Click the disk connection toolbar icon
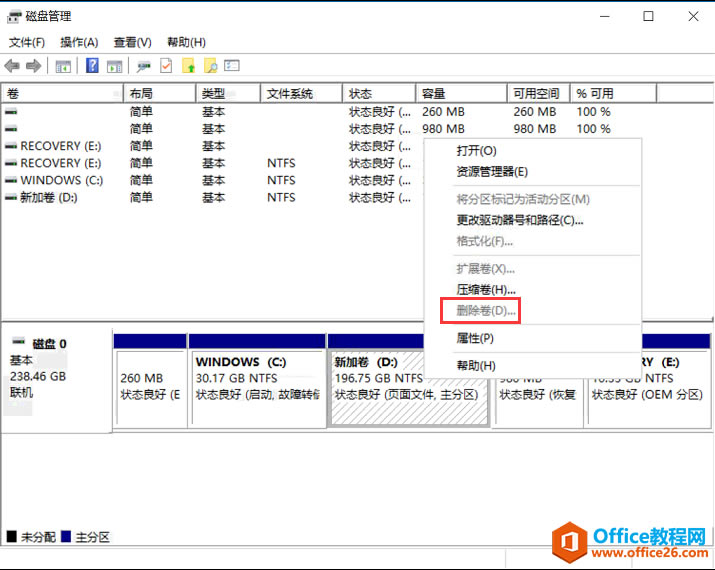This screenshot has height=570, width=715. (x=144, y=67)
